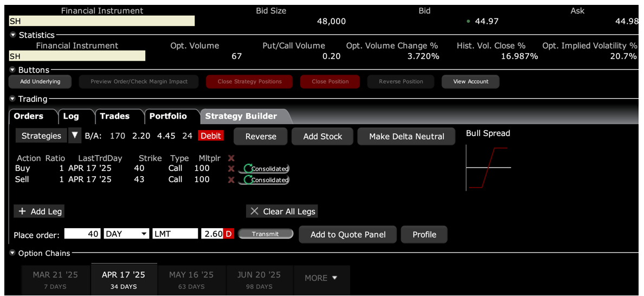The height and width of the screenshot is (296, 644).
Task: Click the Opt. Volume Change value 3.720%
Action: click(x=423, y=56)
